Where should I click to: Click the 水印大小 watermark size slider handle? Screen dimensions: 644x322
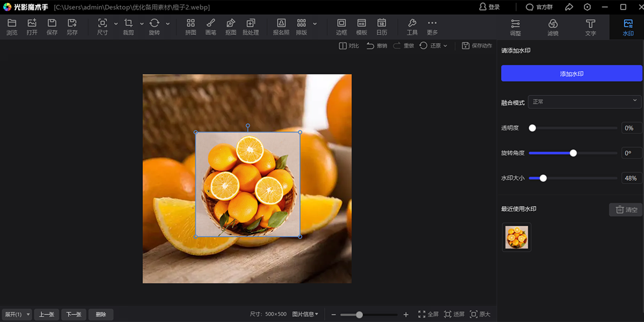click(x=543, y=178)
